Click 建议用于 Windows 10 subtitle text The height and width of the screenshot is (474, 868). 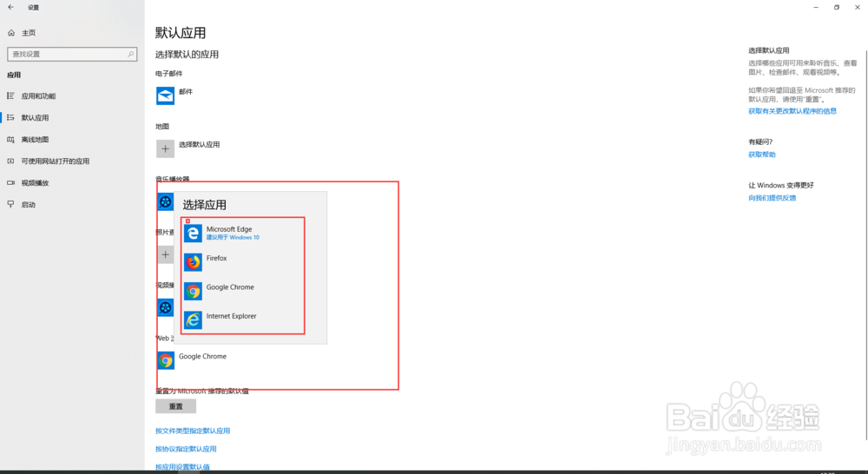coord(233,238)
